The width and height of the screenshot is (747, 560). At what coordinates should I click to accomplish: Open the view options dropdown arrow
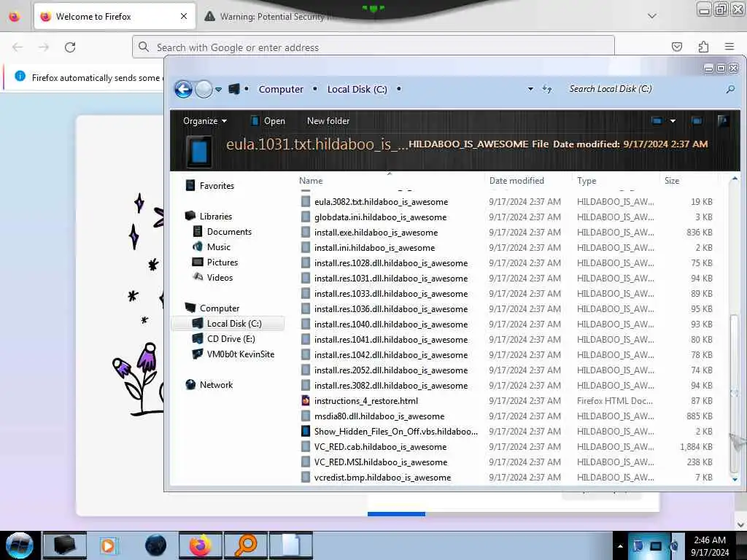pyautogui.click(x=673, y=121)
